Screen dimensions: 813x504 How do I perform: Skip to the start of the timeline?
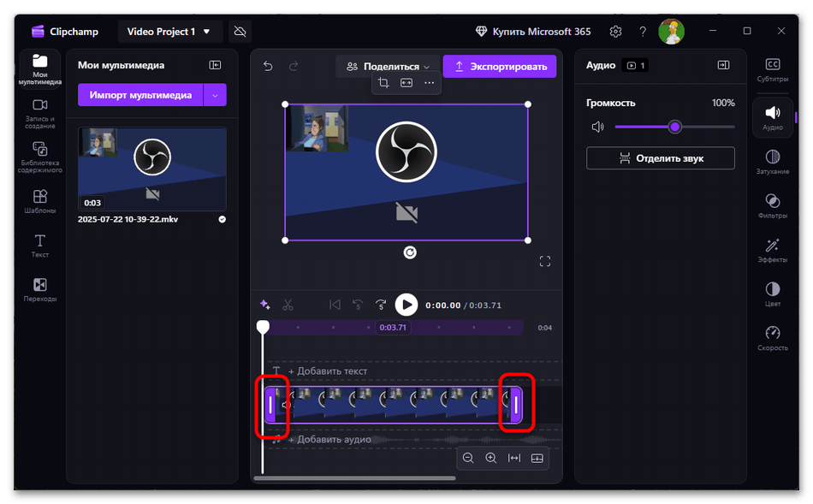point(335,305)
